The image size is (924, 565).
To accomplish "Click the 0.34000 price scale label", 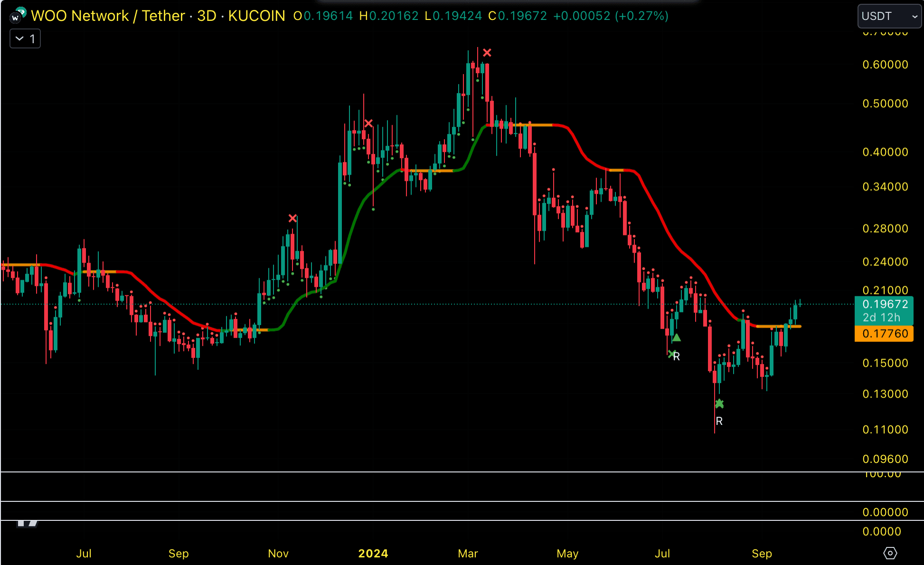I will coord(885,187).
